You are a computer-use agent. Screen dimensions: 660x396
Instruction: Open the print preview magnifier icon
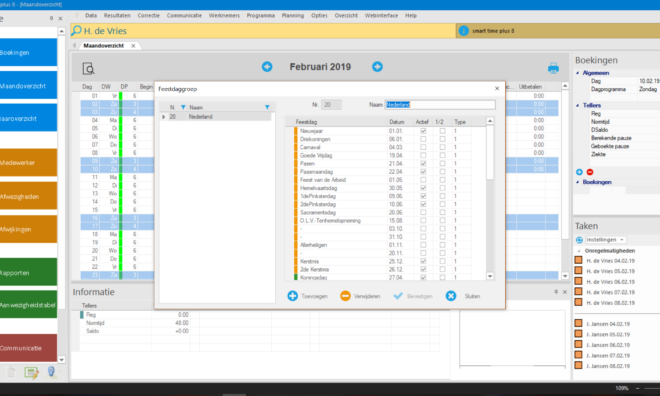click(x=88, y=69)
